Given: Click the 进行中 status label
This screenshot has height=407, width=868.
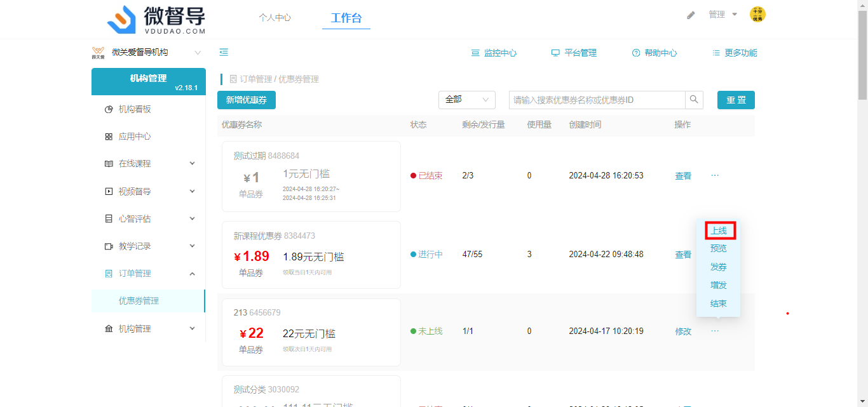Looking at the screenshot, I should click(426, 255).
